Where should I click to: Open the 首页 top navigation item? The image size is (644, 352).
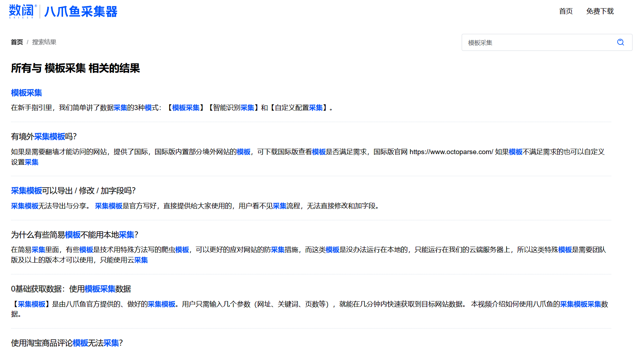[566, 11]
